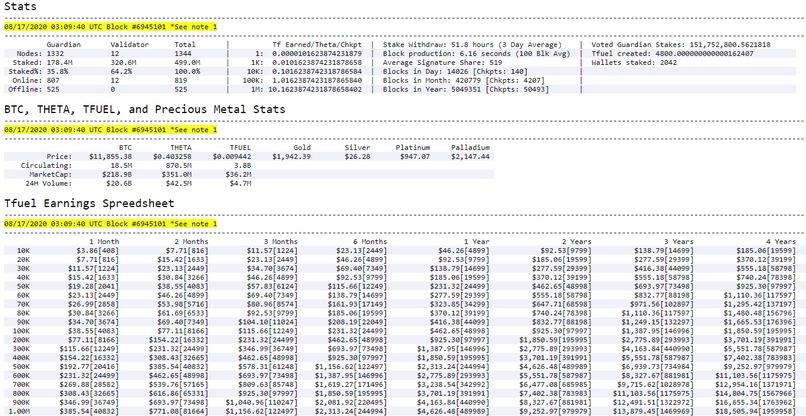Click the "1 Year" column header
This screenshot has height=416, width=806.
click(x=476, y=241)
